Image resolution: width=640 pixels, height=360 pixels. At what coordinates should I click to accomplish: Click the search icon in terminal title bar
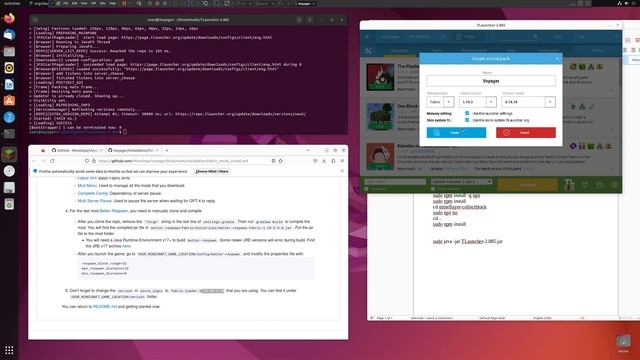[x=299, y=20]
